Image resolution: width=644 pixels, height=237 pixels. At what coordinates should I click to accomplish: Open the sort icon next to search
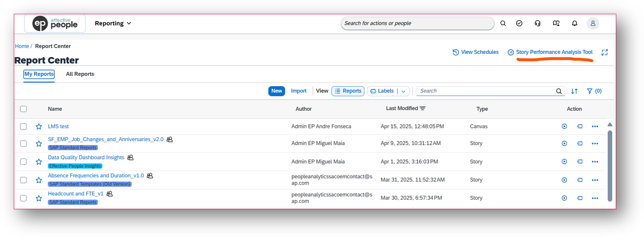574,91
